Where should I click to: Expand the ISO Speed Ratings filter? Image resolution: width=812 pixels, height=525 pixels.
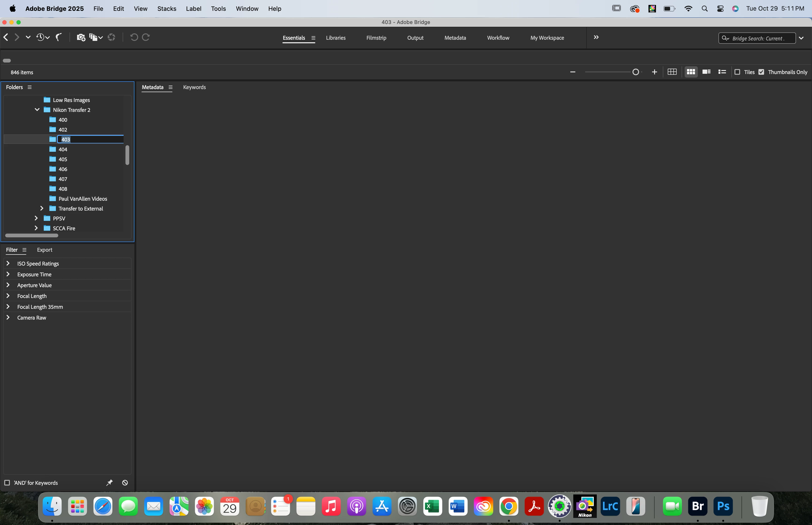(8, 263)
